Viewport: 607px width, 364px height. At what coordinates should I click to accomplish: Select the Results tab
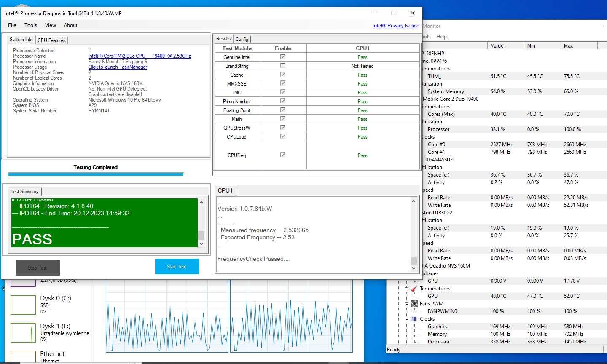click(x=223, y=38)
